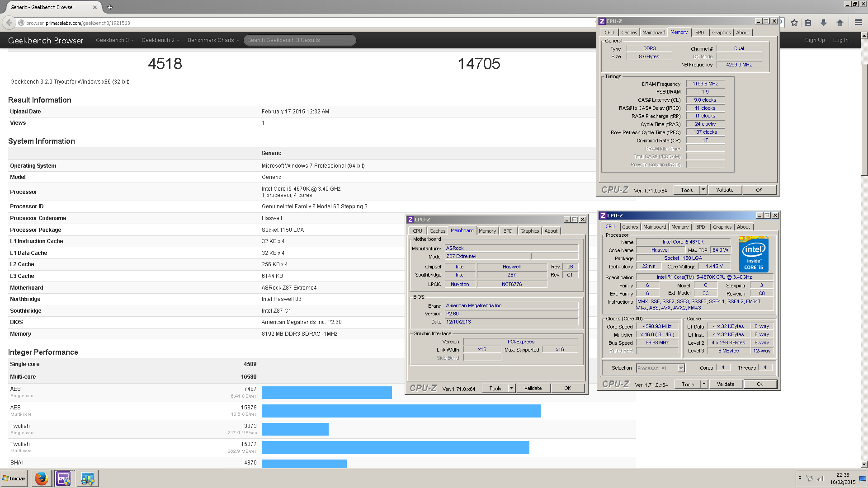Open Tools dropdown arrow in CPU window
The image size is (868, 488).
[704, 384]
